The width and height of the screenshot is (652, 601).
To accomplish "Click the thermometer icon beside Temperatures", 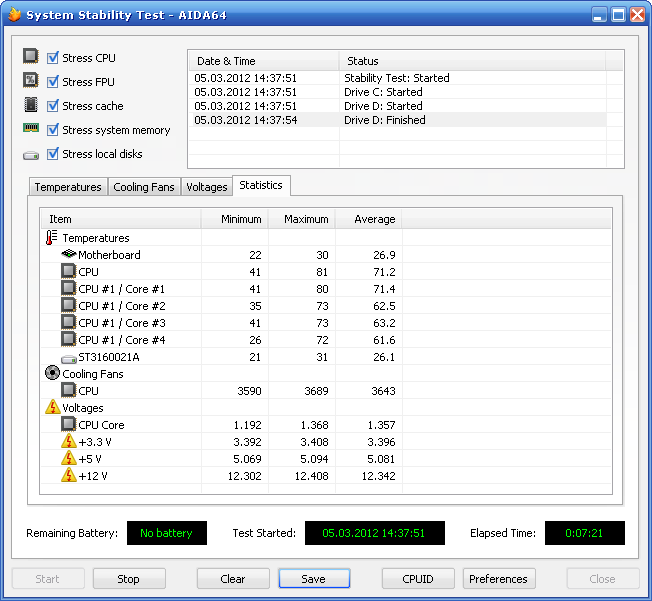I will click(x=52, y=238).
